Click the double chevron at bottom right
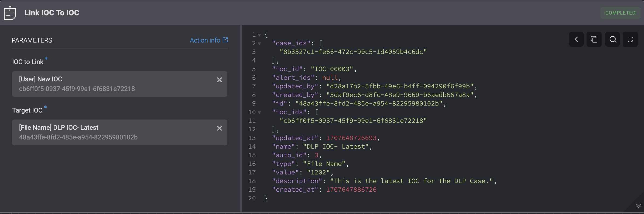The height and width of the screenshot is (214, 644). pos(638,206)
